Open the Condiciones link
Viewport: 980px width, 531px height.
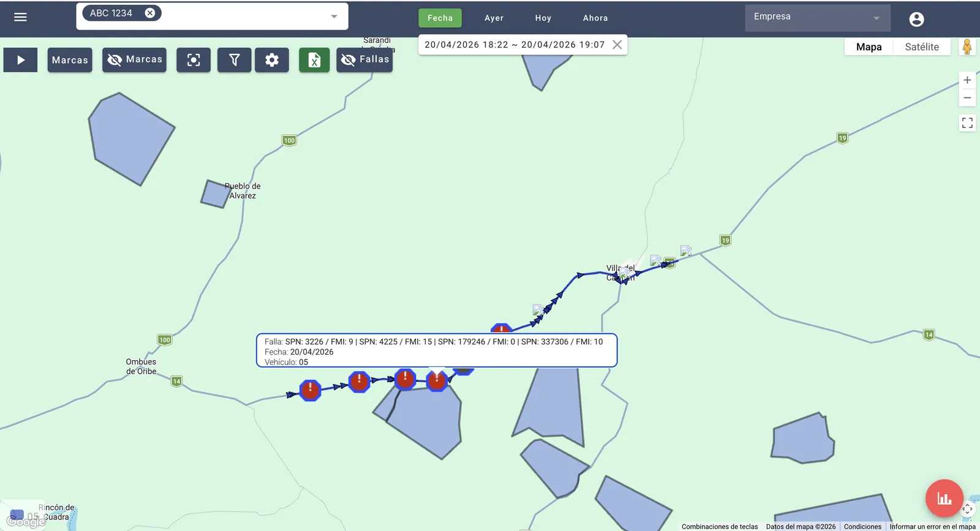(x=862, y=527)
